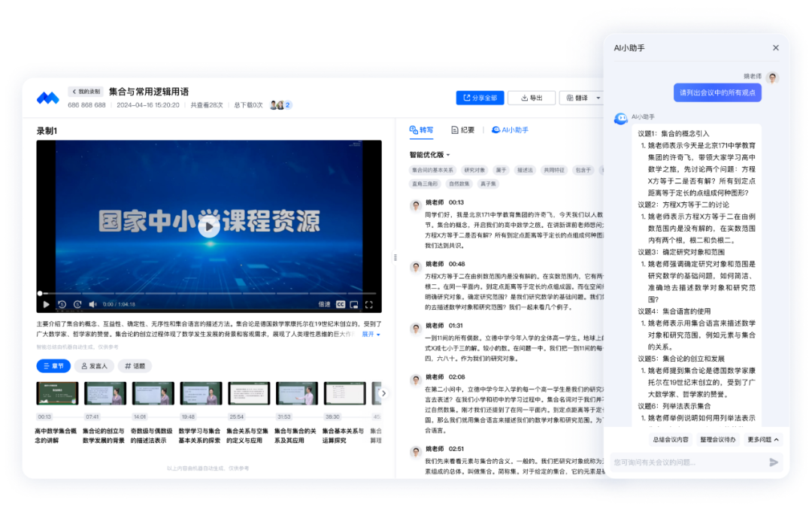
Task: Mute the video with the speaker icon
Action: pyautogui.click(x=92, y=304)
